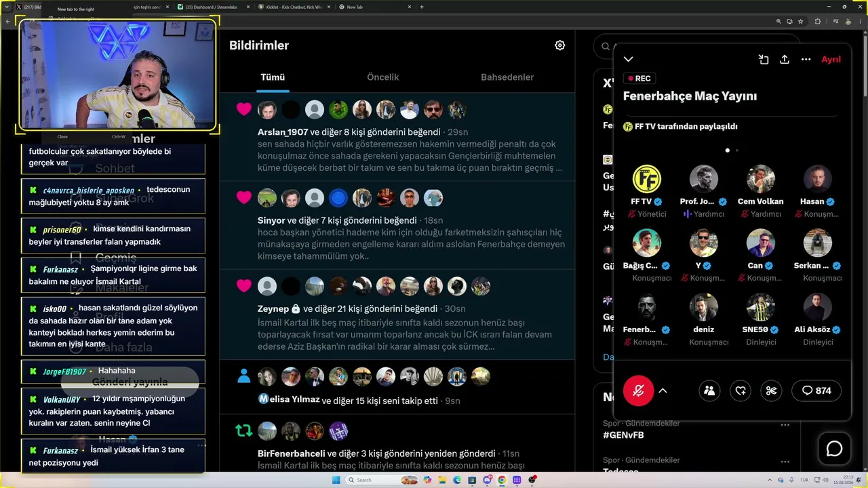Send a heart reaction in Space

(741, 390)
